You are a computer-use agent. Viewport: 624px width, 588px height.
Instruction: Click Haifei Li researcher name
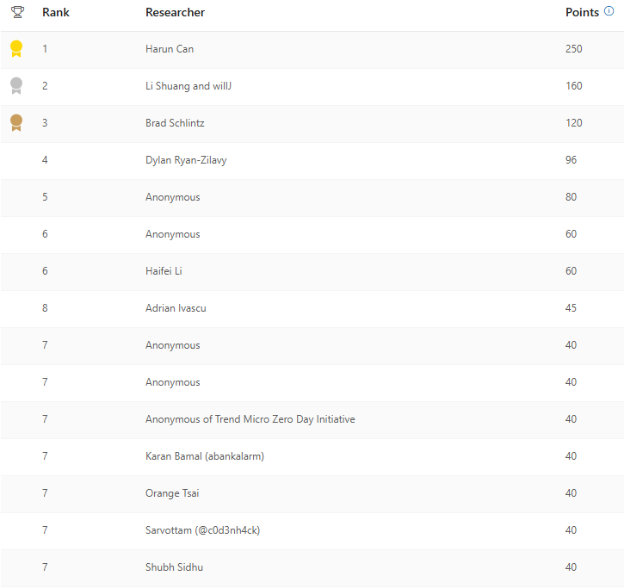[x=165, y=271]
